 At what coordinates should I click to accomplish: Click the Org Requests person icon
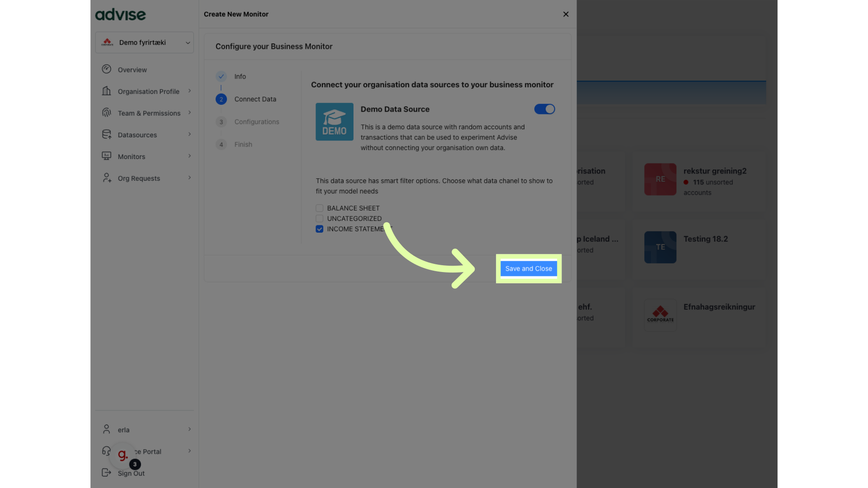coord(107,178)
